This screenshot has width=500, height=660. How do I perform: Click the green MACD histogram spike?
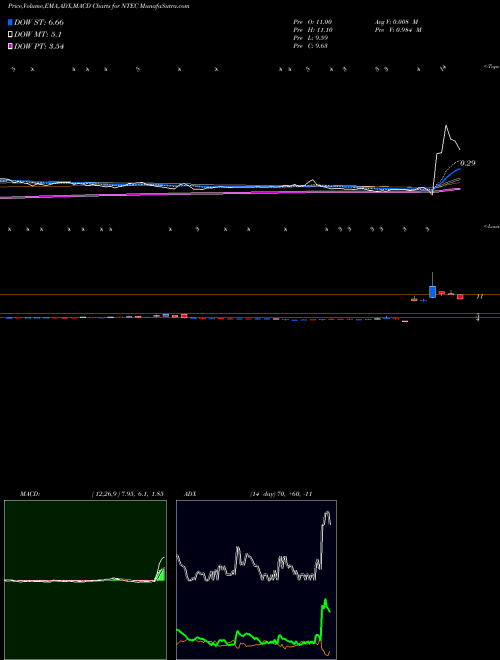click(x=161, y=574)
